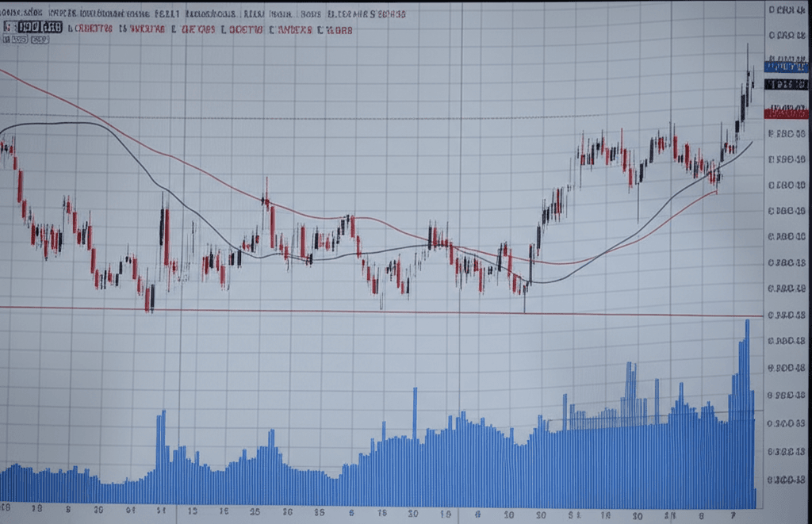812x524 pixels.
Task: Click the blue current price label on right axis
Action: tap(785, 67)
